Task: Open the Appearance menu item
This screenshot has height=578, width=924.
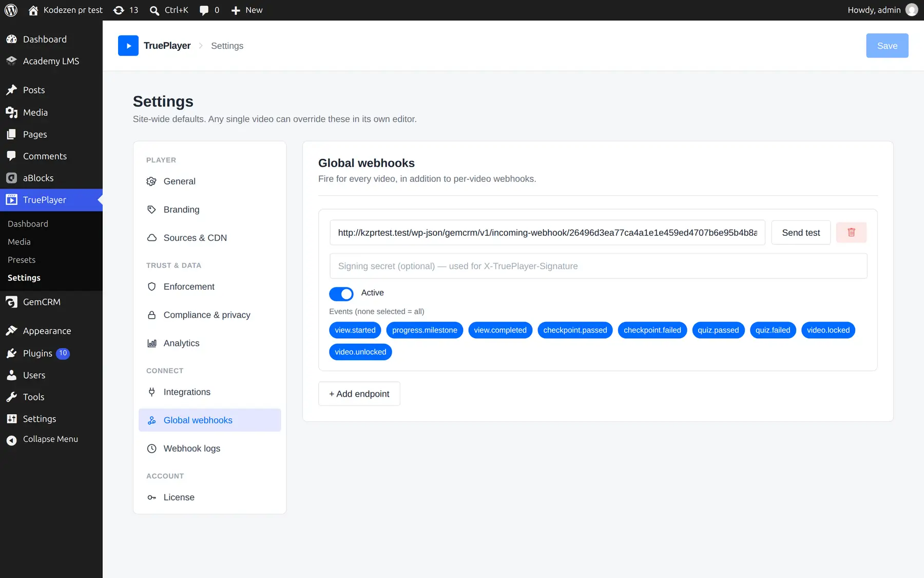Action: pyautogui.click(x=51, y=331)
